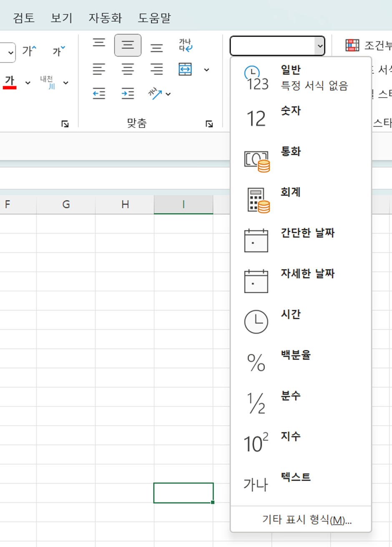Open the text orientation (방향) dropdown
The width and height of the screenshot is (392, 547).
click(168, 94)
